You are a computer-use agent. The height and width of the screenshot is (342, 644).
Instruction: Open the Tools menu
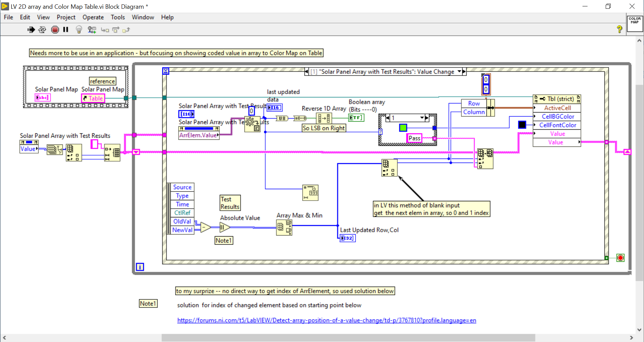pyautogui.click(x=118, y=17)
